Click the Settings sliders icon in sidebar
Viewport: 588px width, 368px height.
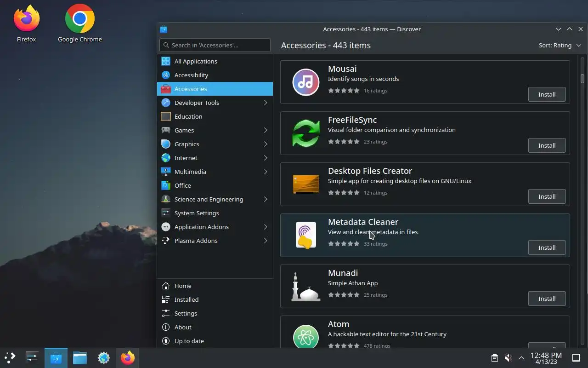point(166,313)
